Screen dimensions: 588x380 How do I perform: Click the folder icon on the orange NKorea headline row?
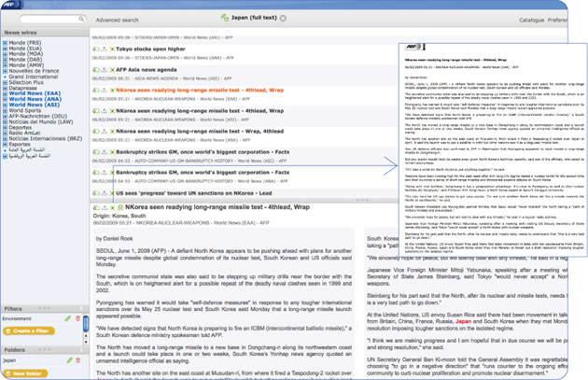coord(96,91)
